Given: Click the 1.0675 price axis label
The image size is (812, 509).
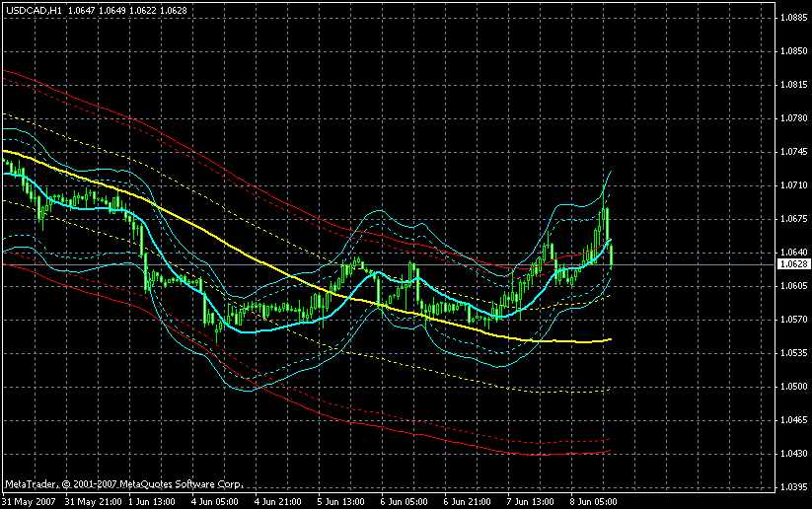Looking at the screenshot, I should pyautogui.click(x=793, y=219).
